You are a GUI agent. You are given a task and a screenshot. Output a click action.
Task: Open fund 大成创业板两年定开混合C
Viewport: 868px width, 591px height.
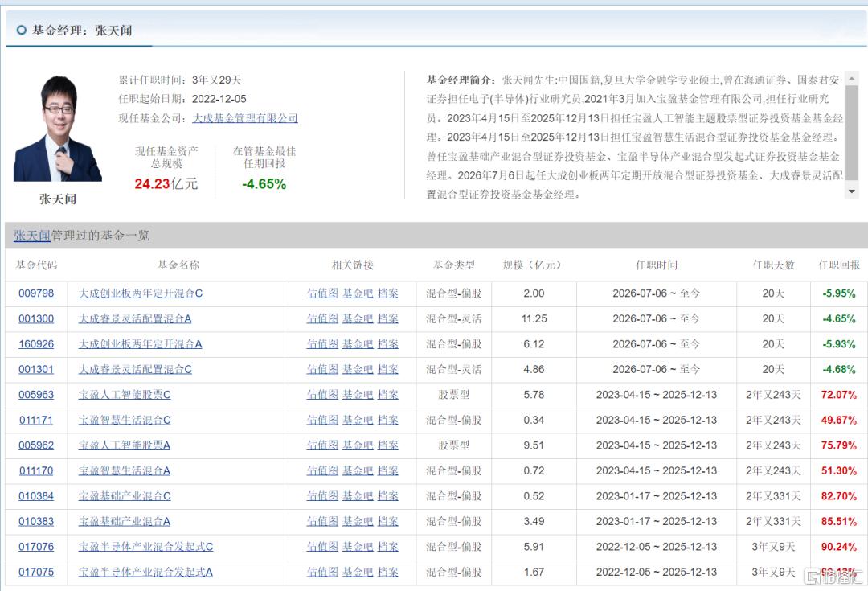coord(140,293)
